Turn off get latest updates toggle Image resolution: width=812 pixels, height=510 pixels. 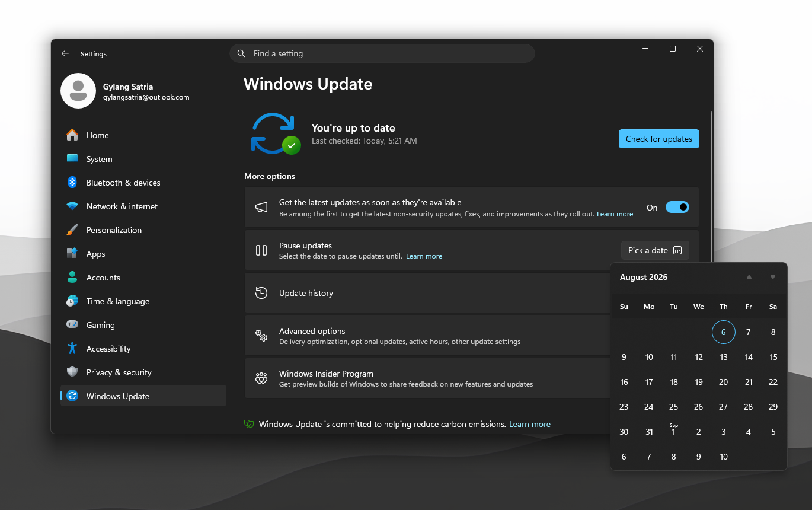pos(677,207)
